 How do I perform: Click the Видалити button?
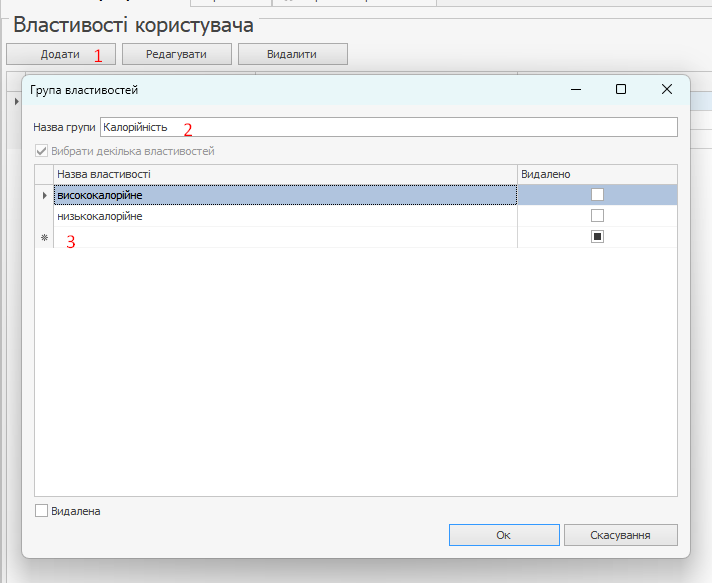point(292,54)
